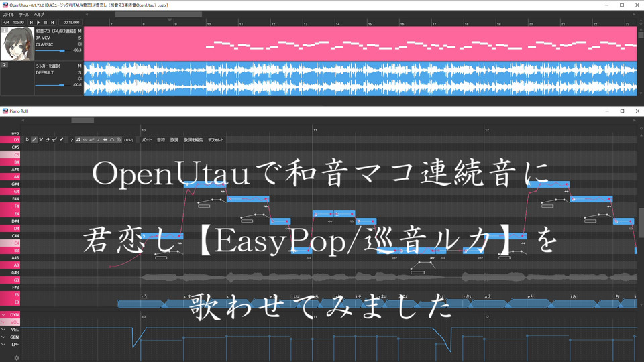Click the Play button
Image resolution: width=644 pixels, height=362 pixels.
pos(38,23)
